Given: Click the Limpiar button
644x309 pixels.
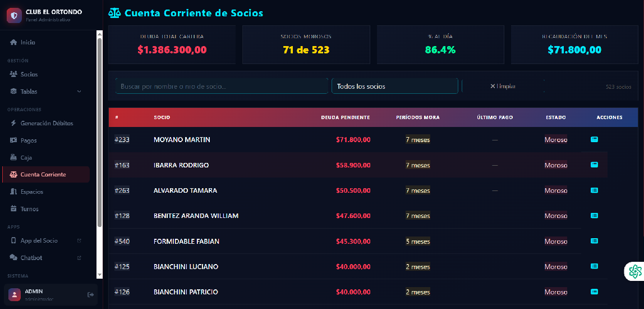Looking at the screenshot, I should (503, 86).
